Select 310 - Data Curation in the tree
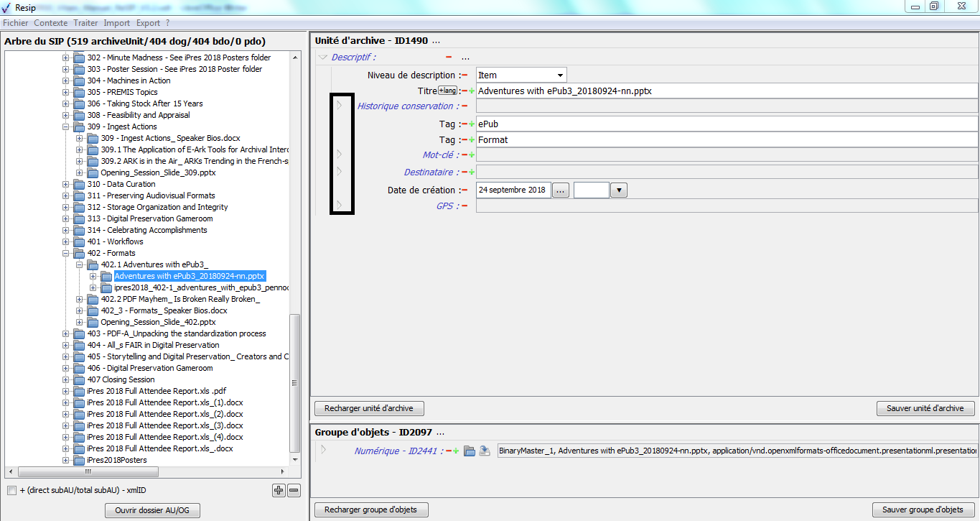 [x=121, y=184]
